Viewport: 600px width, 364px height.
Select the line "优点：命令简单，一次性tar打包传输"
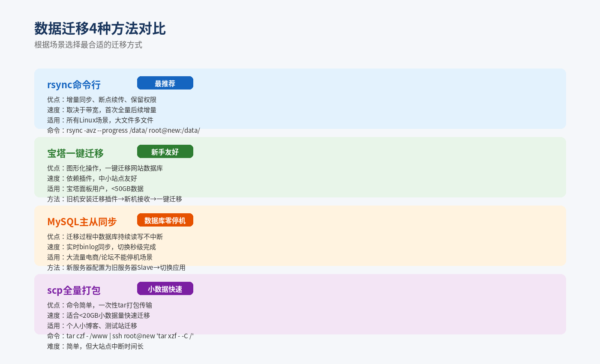[99, 305]
